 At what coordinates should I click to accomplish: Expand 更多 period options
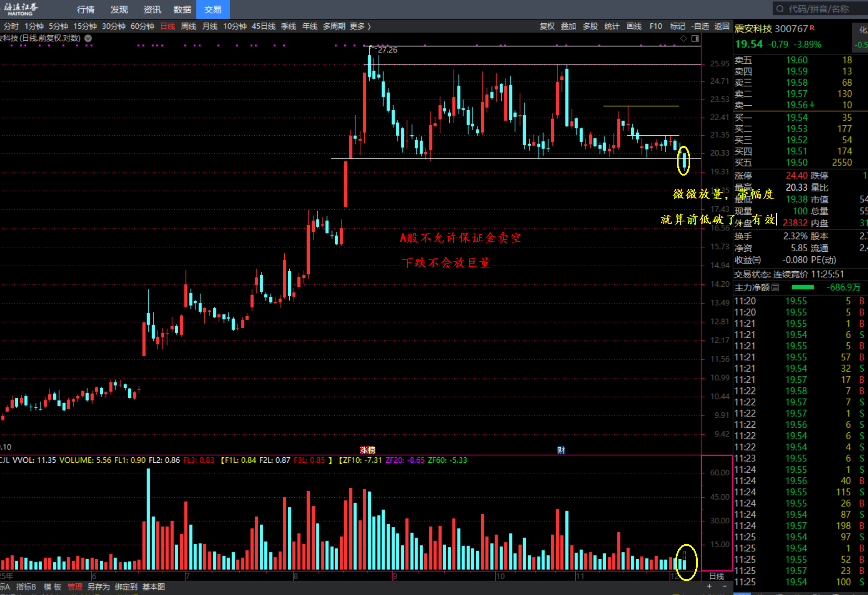click(x=360, y=26)
